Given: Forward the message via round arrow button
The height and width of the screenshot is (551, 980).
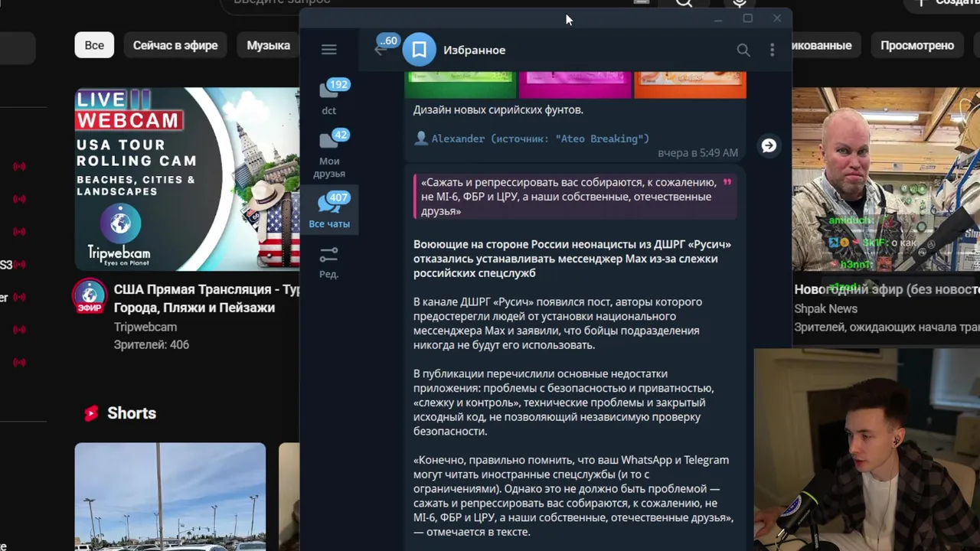Looking at the screenshot, I should point(769,145).
